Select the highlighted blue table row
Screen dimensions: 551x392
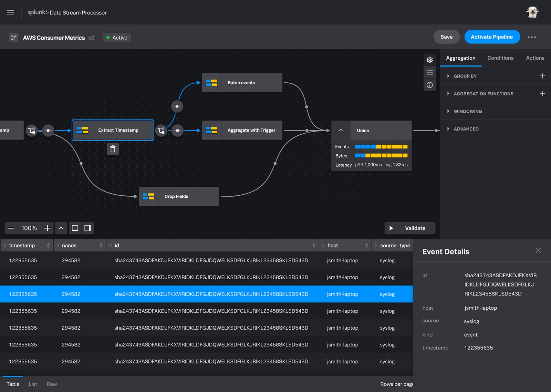(207, 294)
